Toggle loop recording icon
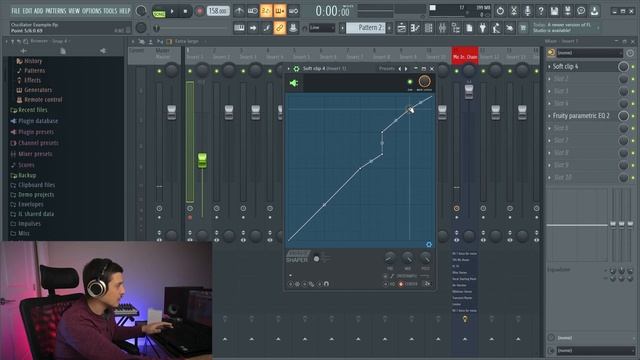This screenshot has width=640, height=360. tap(293, 11)
